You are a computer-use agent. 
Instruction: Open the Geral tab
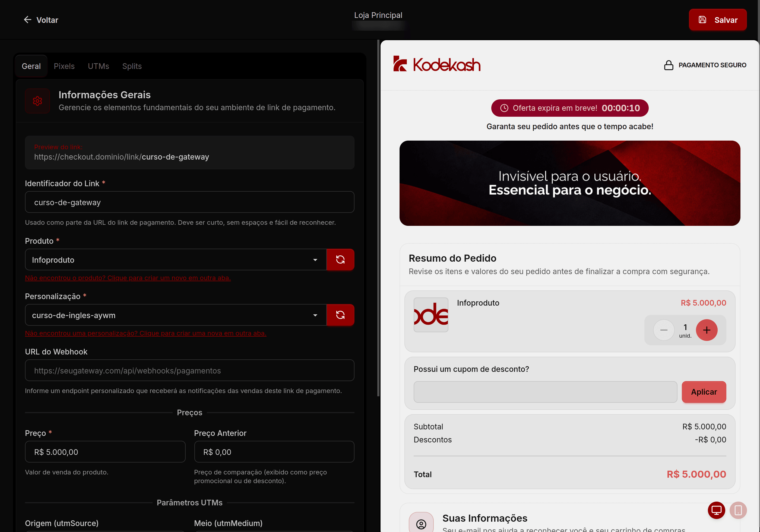[31, 66]
